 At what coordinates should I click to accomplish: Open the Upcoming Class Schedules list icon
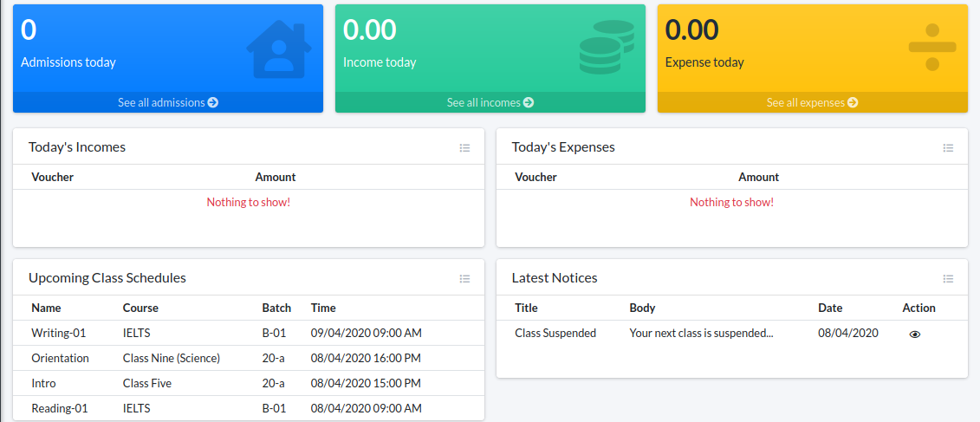pos(464,279)
